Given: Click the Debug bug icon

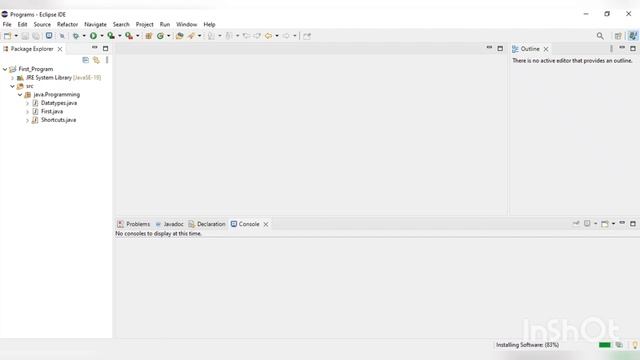Looking at the screenshot, I should (76, 36).
